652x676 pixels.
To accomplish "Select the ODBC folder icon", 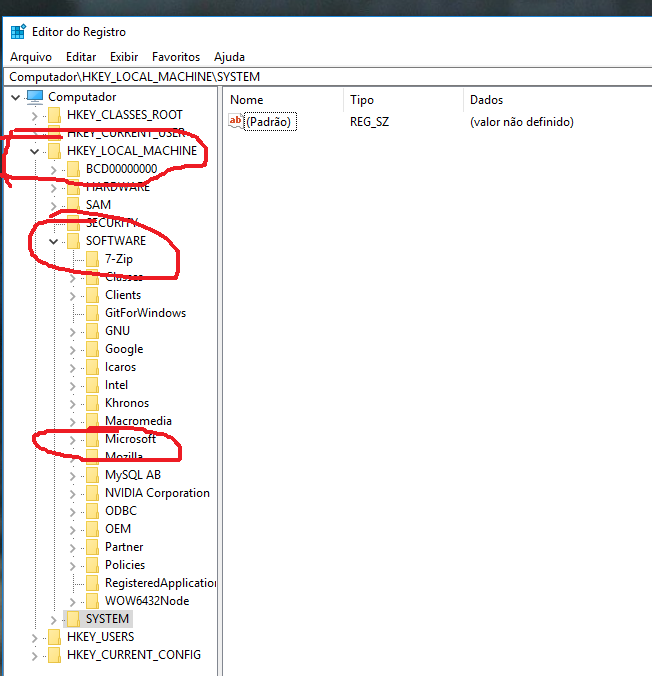I will (x=92, y=511).
